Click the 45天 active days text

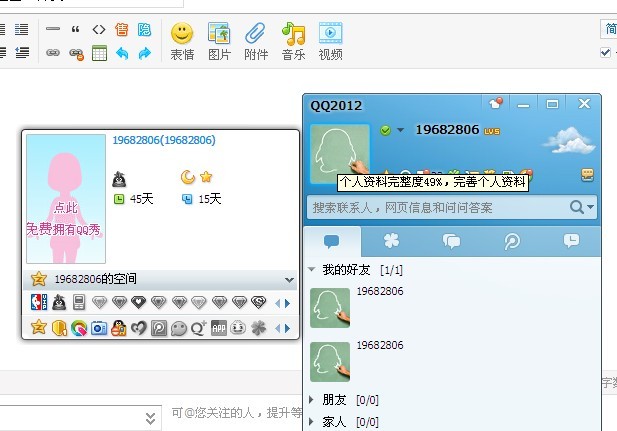click(x=141, y=199)
